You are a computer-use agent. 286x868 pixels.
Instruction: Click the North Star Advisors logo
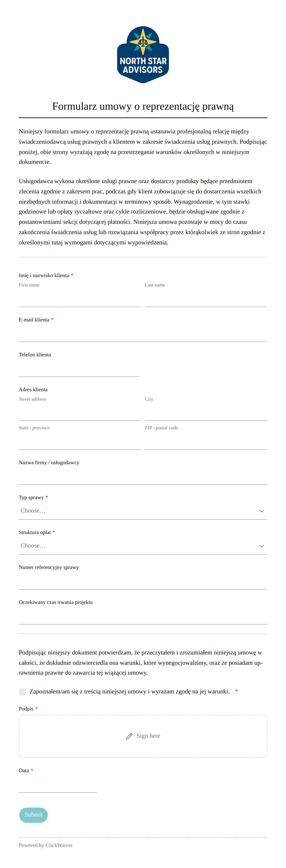point(143,55)
